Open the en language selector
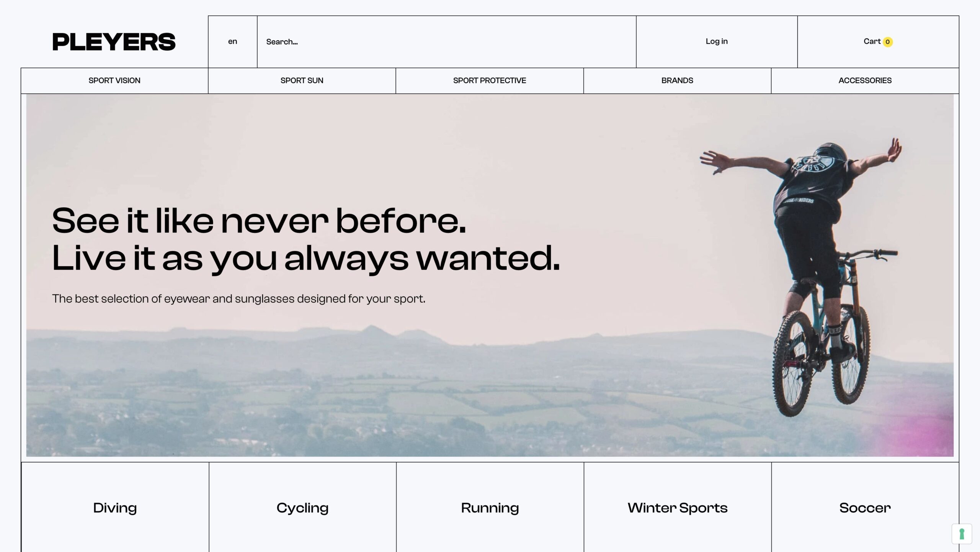This screenshot has width=980, height=552. pyautogui.click(x=232, y=42)
